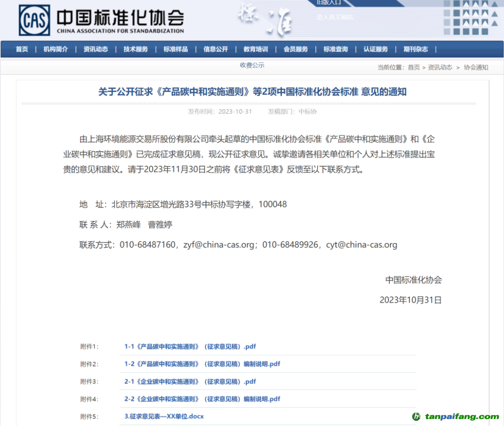Open the 首页 navigation menu item
This screenshot has height=426, width=504.
point(22,50)
